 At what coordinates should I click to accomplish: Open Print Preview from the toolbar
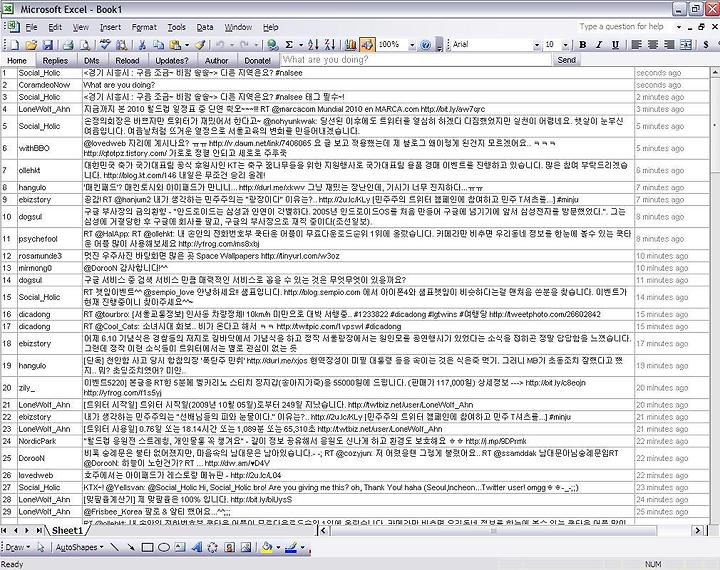(85, 45)
